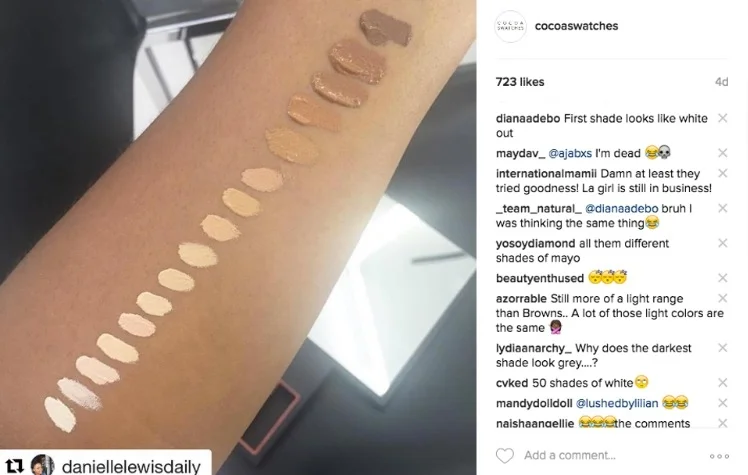Delete dianaadebo's comment with X
Viewport: 748px width, 475px height.
click(x=723, y=118)
